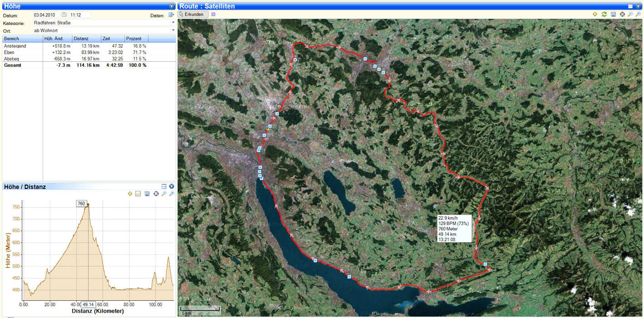Viewport: 644px width, 318px height.
Task: Auto-fit the elevation chart view
Action: [x=156, y=194]
